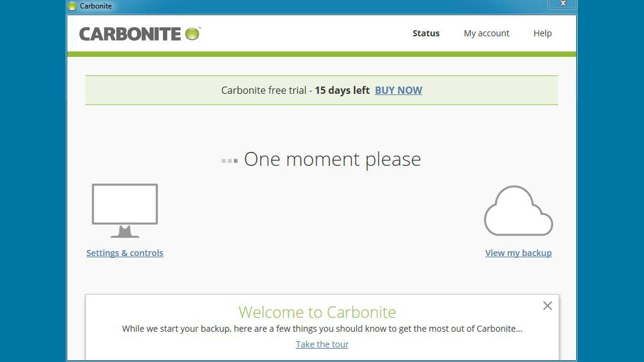Click the 'Welcome to Carbonite' heading

click(x=317, y=312)
